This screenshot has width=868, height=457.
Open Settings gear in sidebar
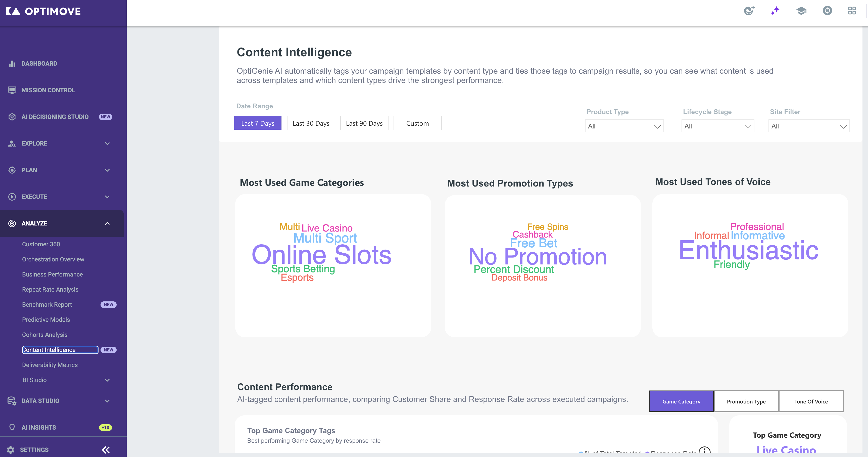(x=11, y=450)
